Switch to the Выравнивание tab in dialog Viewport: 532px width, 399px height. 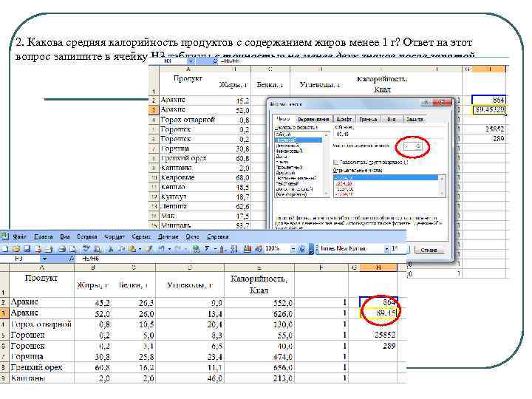pos(313,120)
